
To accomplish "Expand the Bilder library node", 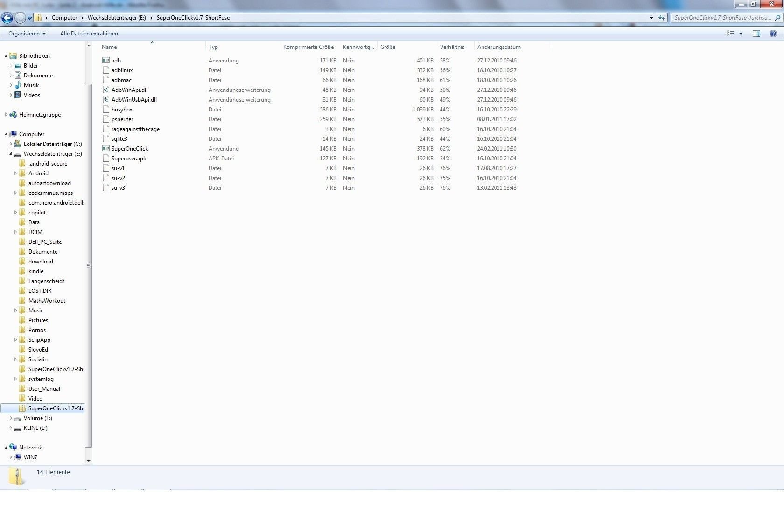I will (x=11, y=66).
